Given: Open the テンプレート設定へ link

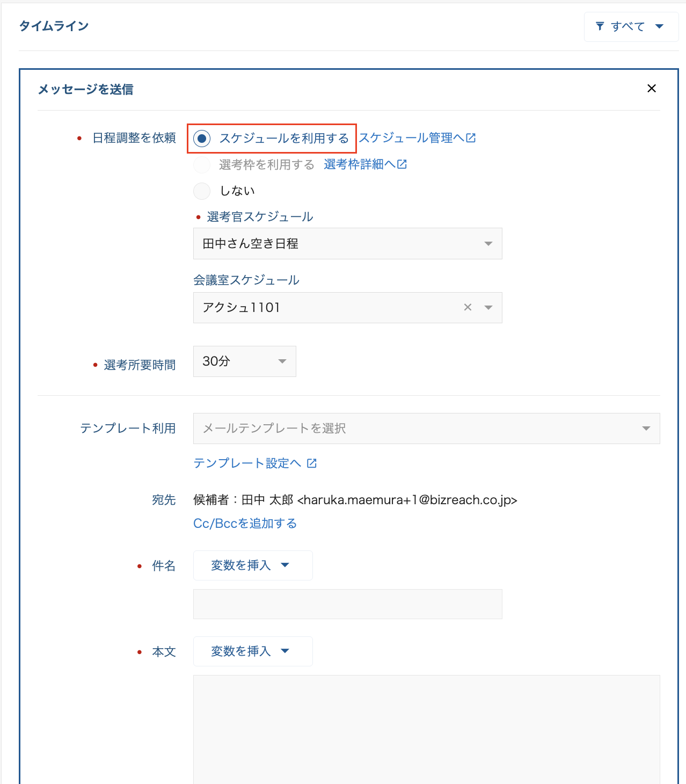Looking at the screenshot, I should coord(247,463).
